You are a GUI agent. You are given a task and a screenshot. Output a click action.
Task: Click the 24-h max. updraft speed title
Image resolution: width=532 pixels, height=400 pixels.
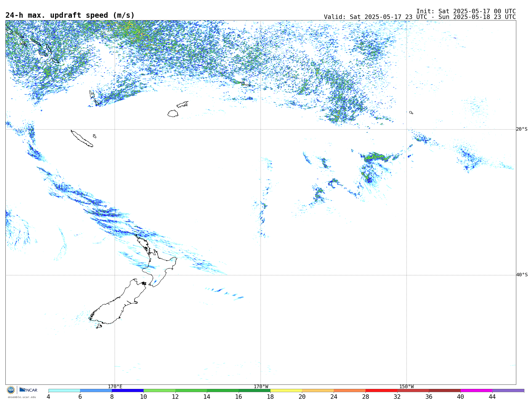click(70, 15)
